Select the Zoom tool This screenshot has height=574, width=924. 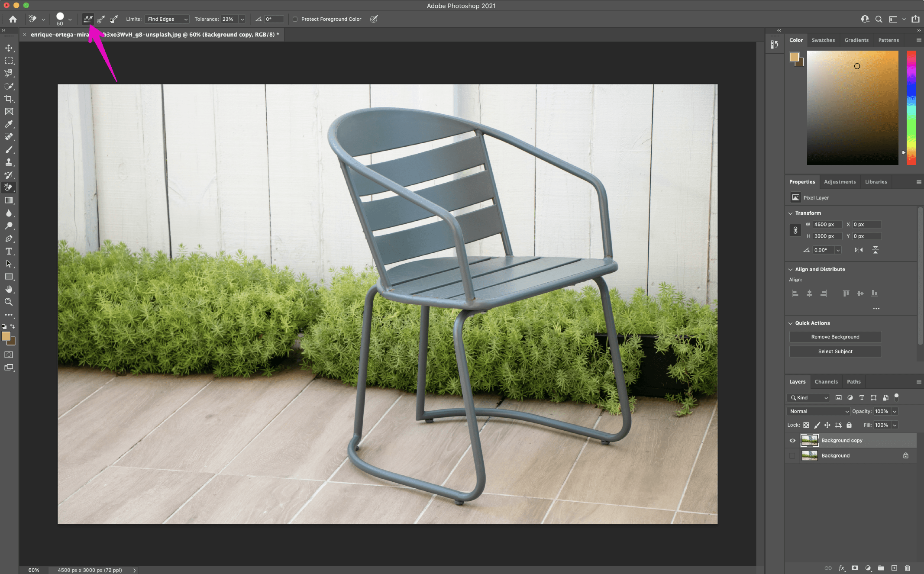click(x=9, y=302)
